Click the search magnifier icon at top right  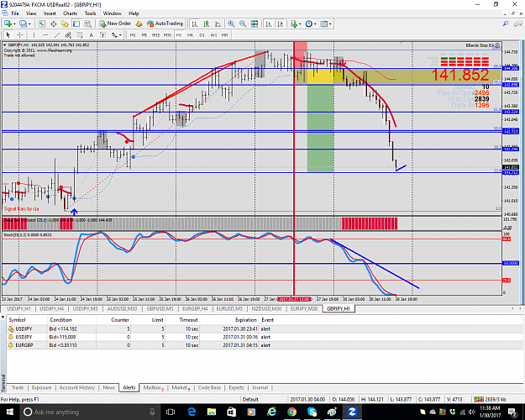pos(506,24)
